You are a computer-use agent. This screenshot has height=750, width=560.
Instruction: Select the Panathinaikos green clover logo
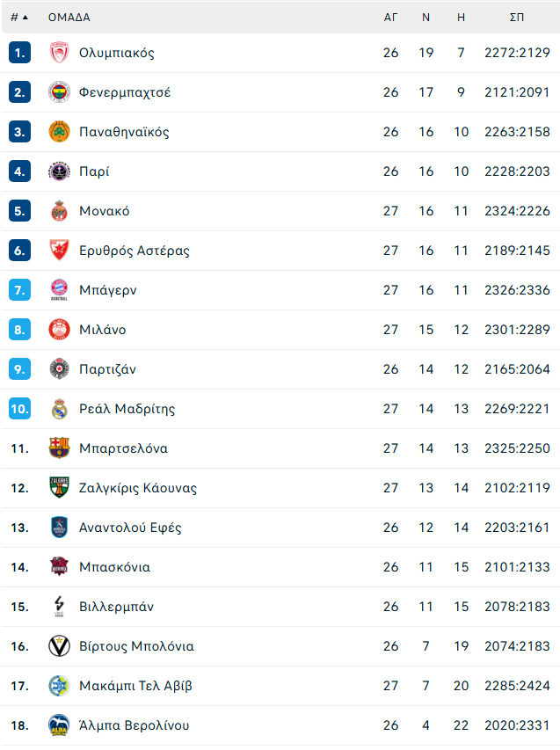59,132
